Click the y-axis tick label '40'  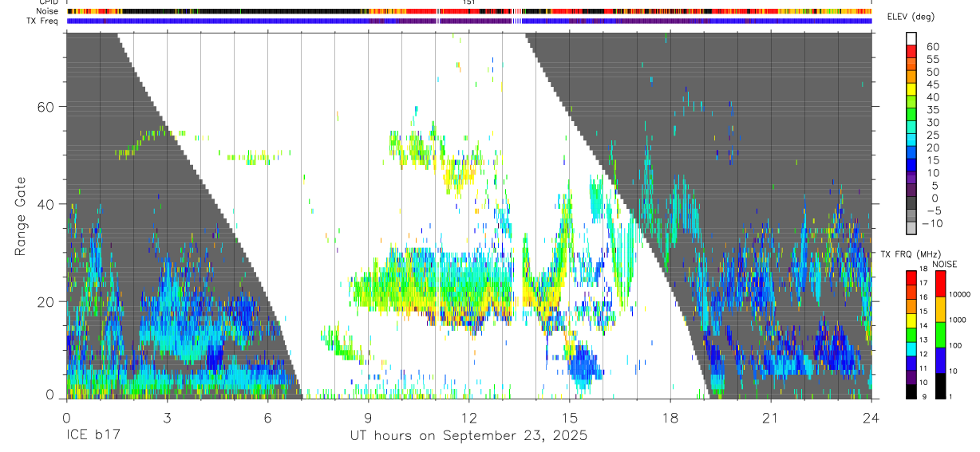click(45, 204)
